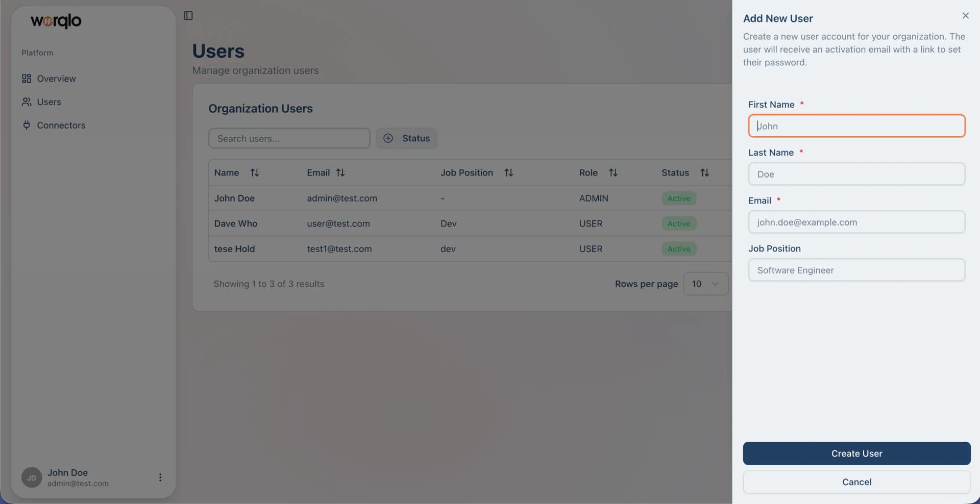Cancel the new user form

[856, 482]
